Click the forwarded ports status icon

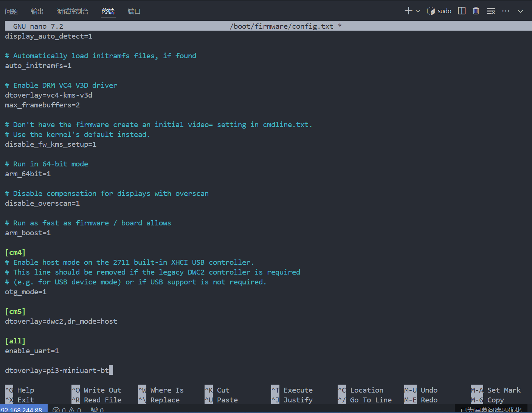[x=97, y=410]
